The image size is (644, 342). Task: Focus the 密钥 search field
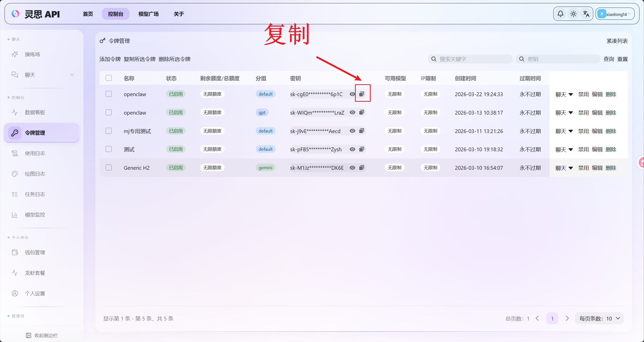(558, 59)
